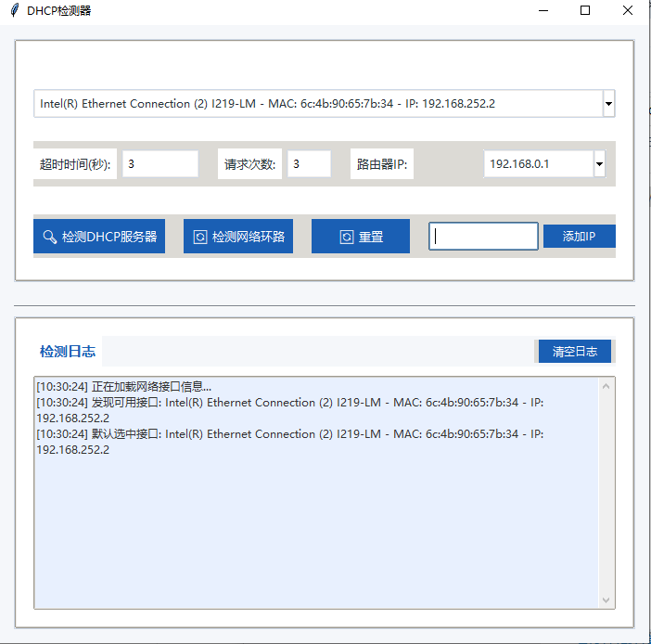This screenshot has height=644, width=651.
Task: Click the 路由器IP: label
Action: 382,164
